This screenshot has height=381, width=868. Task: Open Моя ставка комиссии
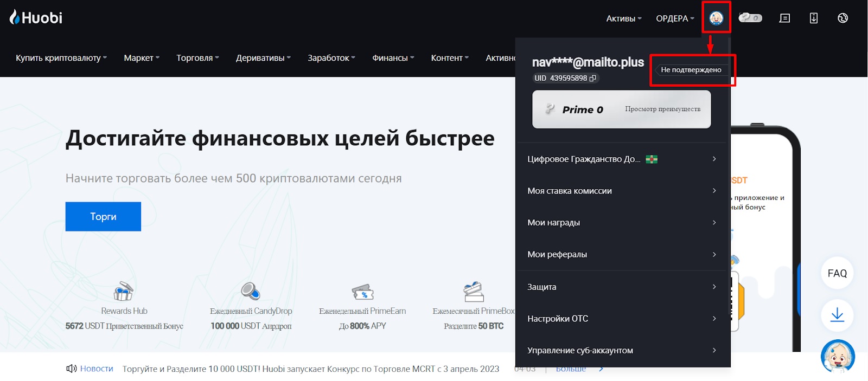622,191
